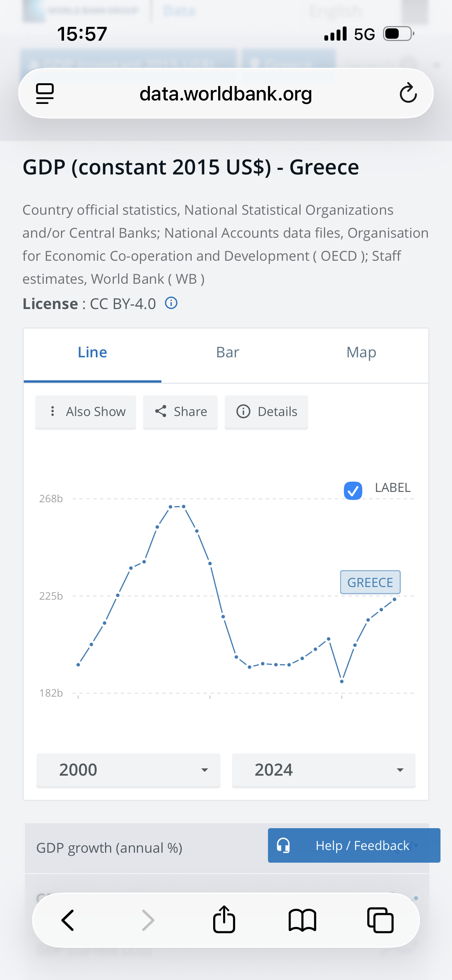The image size is (452, 980).
Task: Select the Line chart tab
Action: 92,352
